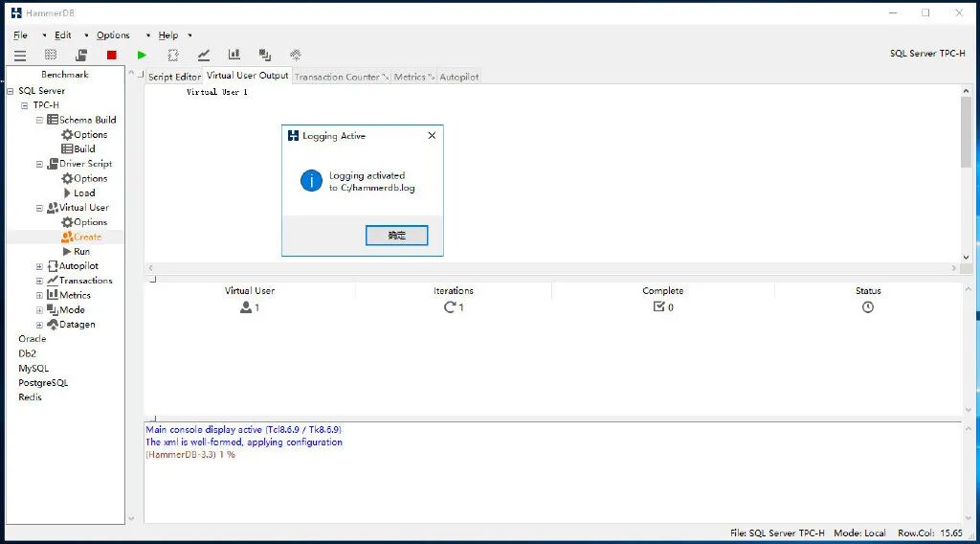The height and width of the screenshot is (544, 980).
Task: Close the Logging Active dialog
Action: coord(432,136)
